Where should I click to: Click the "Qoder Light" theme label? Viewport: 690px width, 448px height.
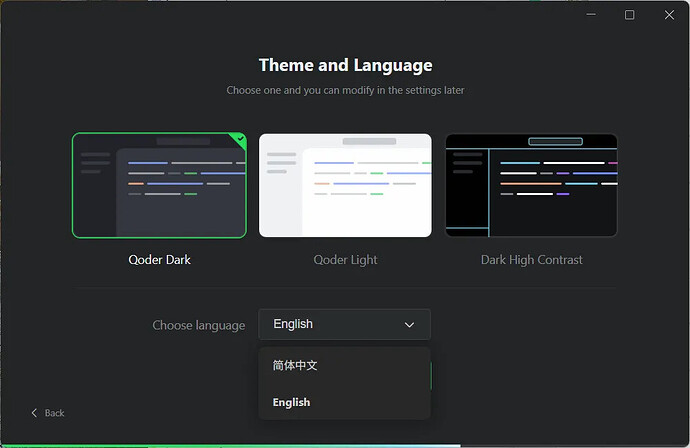click(x=345, y=260)
